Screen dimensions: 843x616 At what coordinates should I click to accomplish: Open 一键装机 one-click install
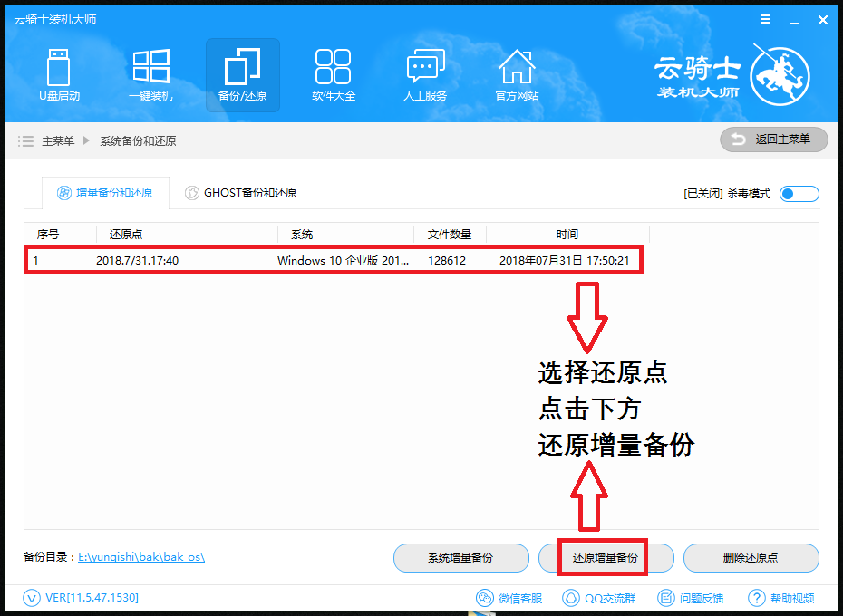(151, 75)
